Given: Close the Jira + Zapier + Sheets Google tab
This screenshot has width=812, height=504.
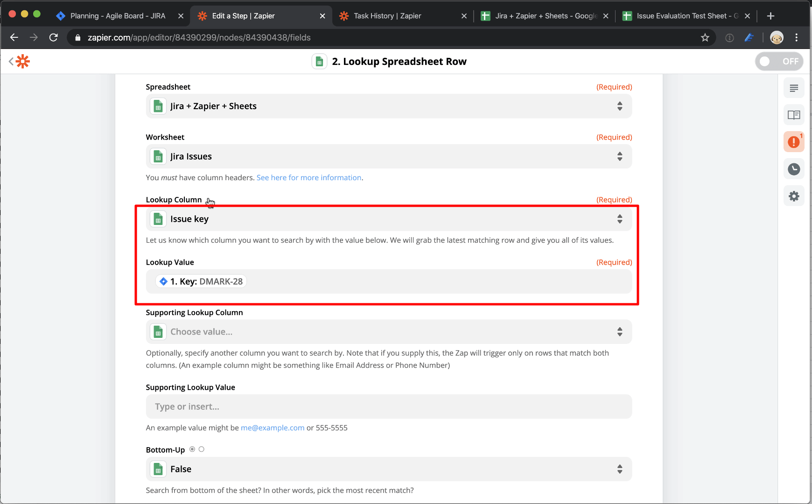Looking at the screenshot, I should [x=606, y=16].
